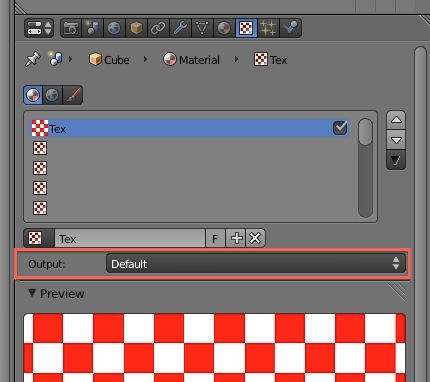
Task: Browse textures with datablock icon button
Action: coord(39,238)
